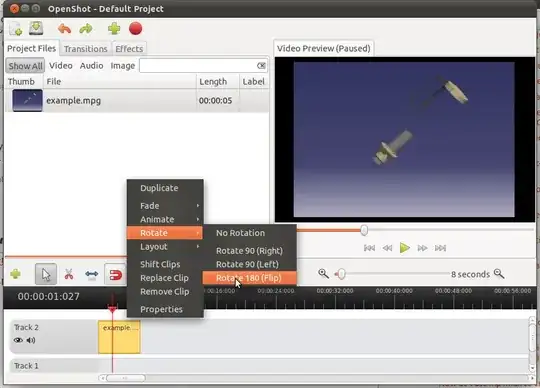Switch to the Transitions tab
This screenshot has width=540, height=388.
(x=85, y=49)
